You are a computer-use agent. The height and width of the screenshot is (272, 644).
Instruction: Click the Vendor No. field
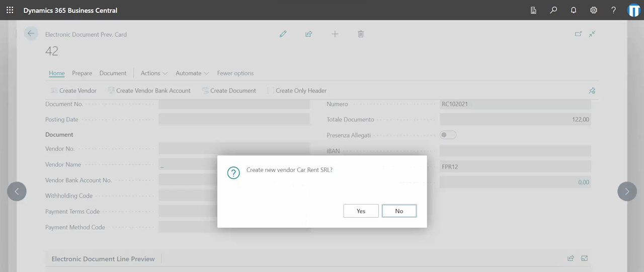(234, 149)
